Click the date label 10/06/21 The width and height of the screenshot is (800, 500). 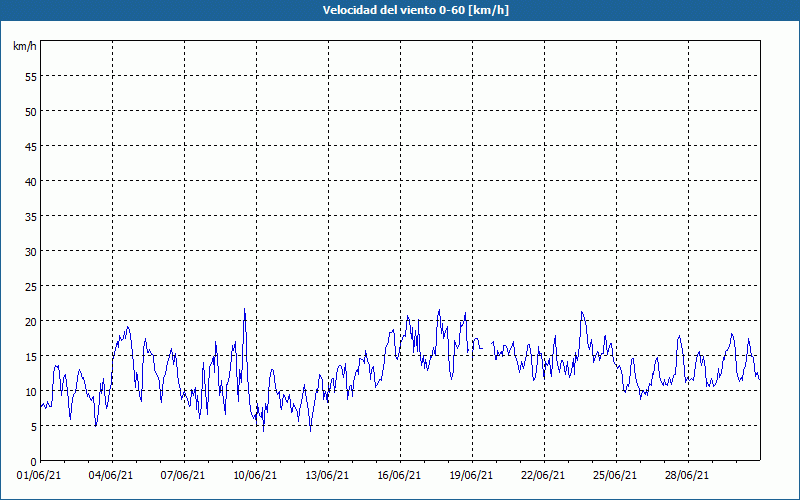coord(255,475)
